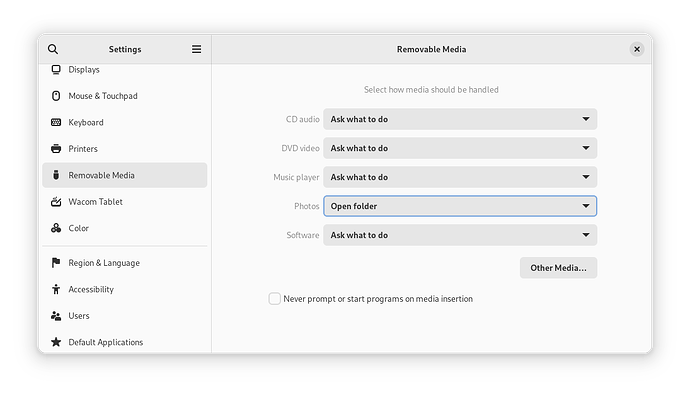This screenshot has height=395, width=690.
Task: Open Default Applications panel
Action: (125, 342)
